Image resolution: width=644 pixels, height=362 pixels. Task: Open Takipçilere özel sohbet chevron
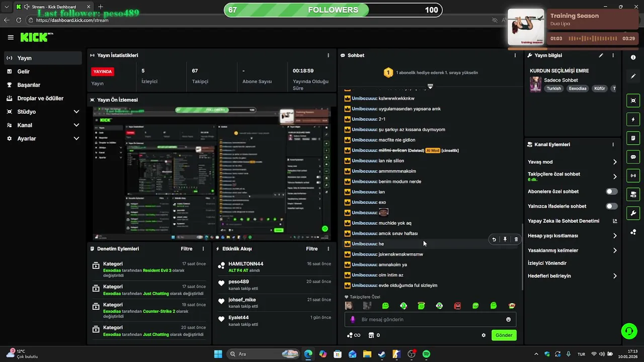point(615,176)
